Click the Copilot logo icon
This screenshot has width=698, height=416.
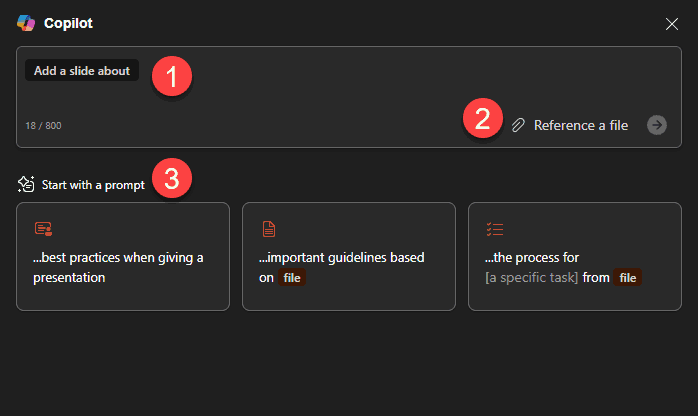(x=26, y=22)
